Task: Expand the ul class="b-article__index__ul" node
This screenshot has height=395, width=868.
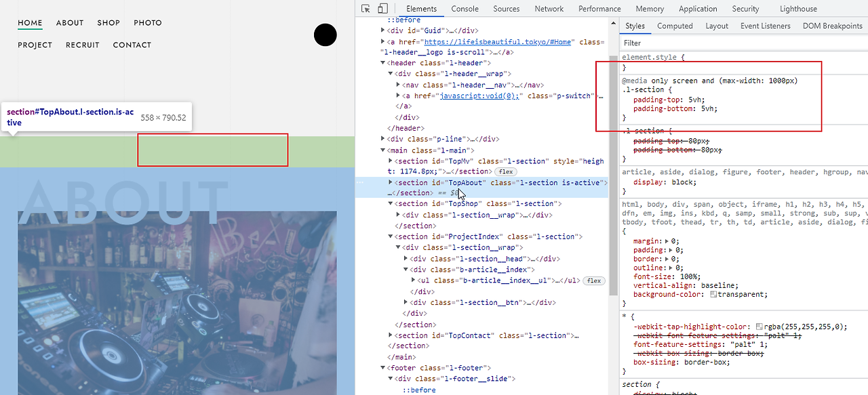Action: [414, 280]
